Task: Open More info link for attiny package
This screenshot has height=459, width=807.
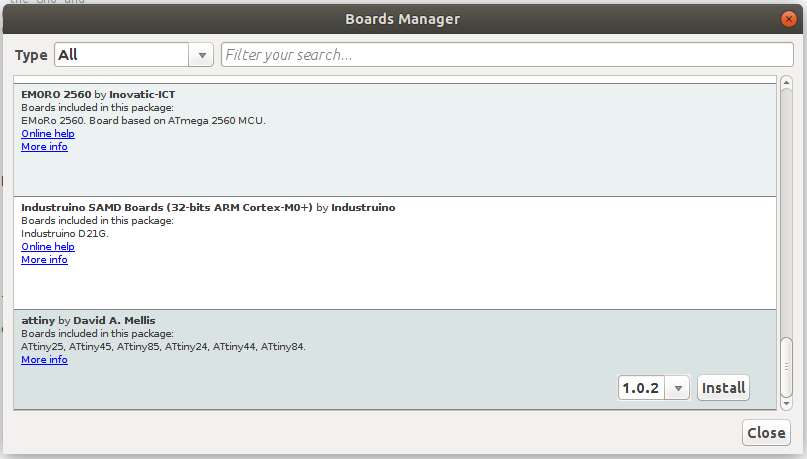Action: pyautogui.click(x=44, y=360)
